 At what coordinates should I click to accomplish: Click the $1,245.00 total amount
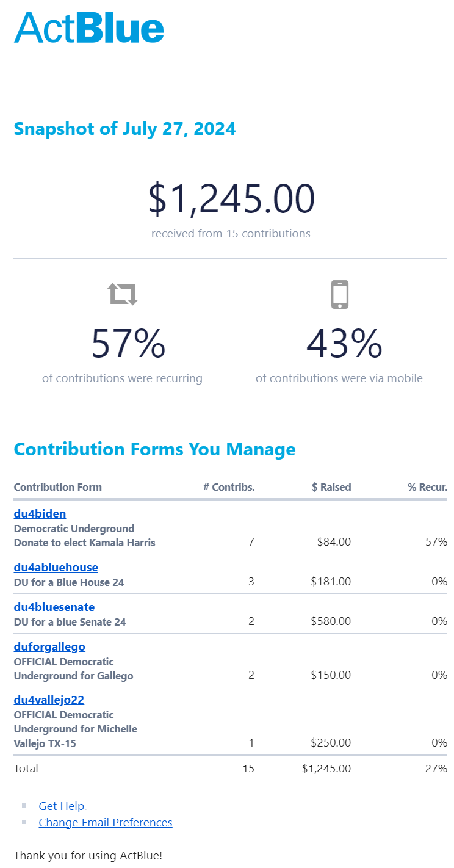[231, 199]
